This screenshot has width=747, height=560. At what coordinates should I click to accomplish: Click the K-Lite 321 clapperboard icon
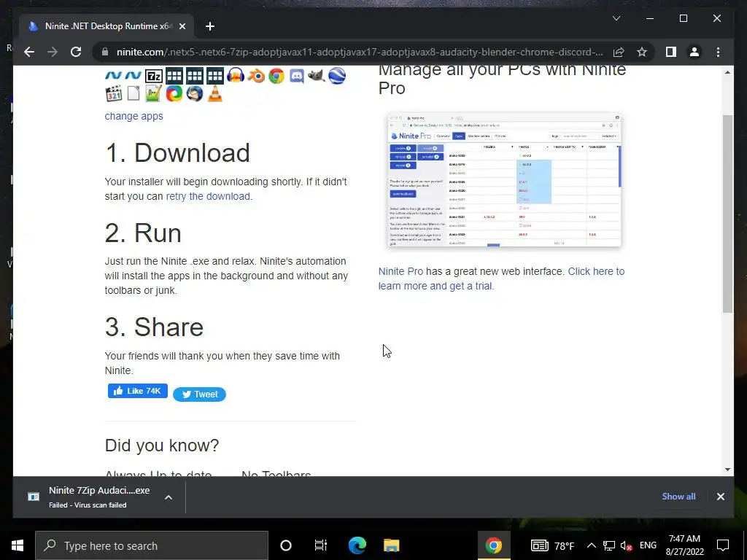click(x=113, y=94)
